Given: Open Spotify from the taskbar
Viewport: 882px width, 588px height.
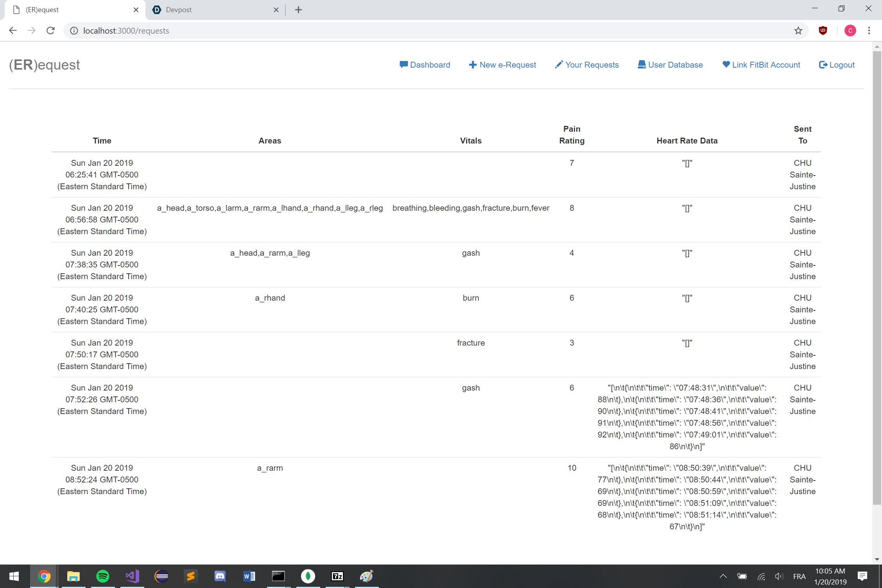Looking at the screenshot, I should pos(103,576).
